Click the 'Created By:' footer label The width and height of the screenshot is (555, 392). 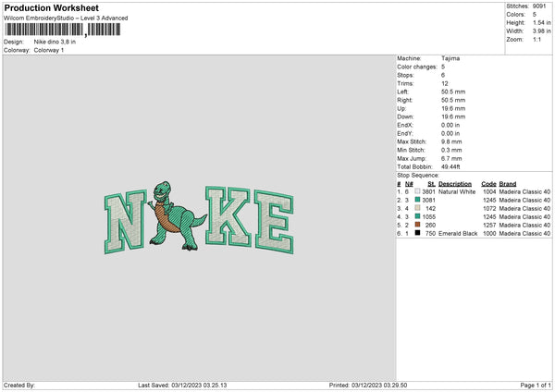pyautogui.click(x=19, y=386)
